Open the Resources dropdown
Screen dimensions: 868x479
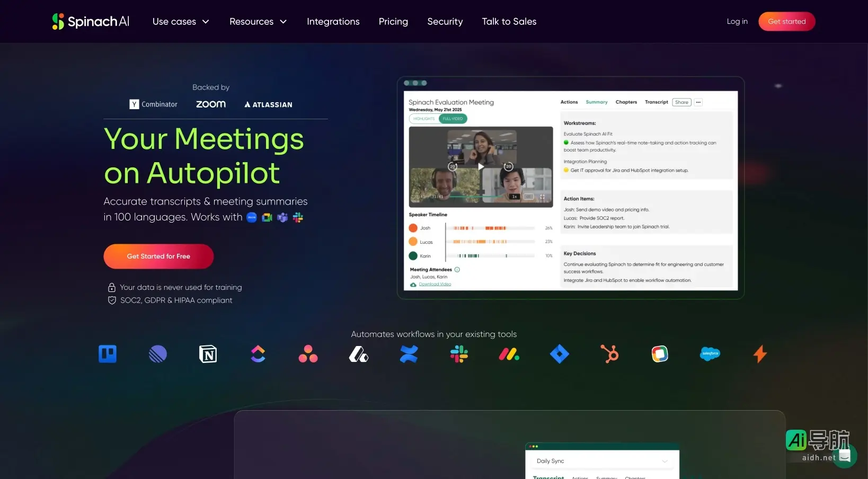click(258, 22)
